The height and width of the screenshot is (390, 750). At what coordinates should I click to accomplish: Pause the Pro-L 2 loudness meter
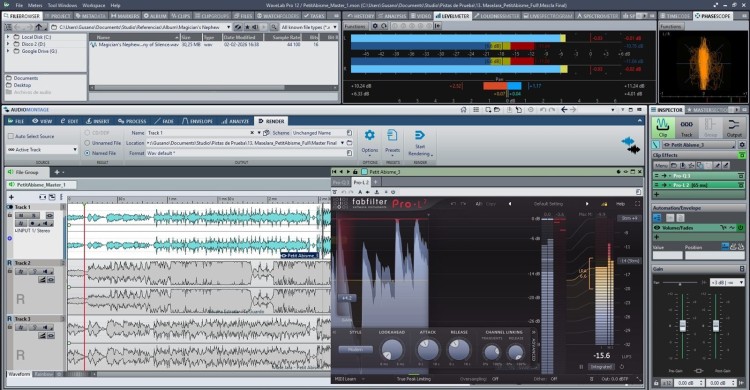(x=582, y=367)
